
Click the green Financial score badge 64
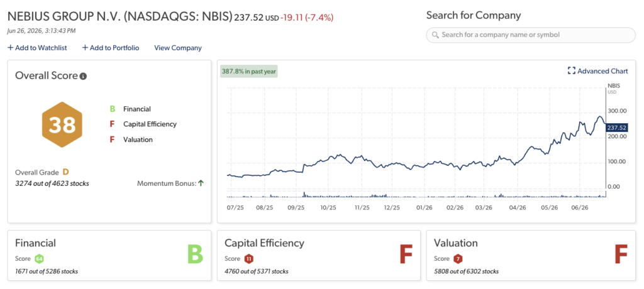[x=39, y=259]
